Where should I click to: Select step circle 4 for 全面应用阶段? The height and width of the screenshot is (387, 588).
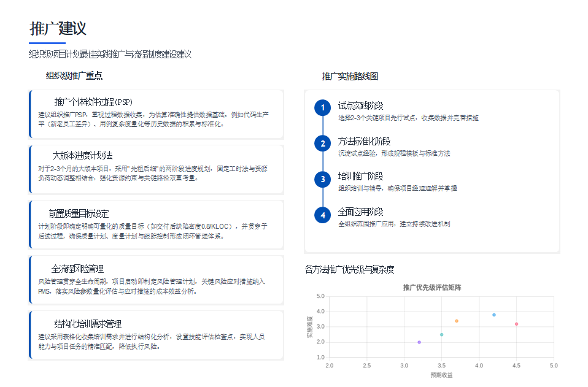pyautogui.click(x=322, y=216)
